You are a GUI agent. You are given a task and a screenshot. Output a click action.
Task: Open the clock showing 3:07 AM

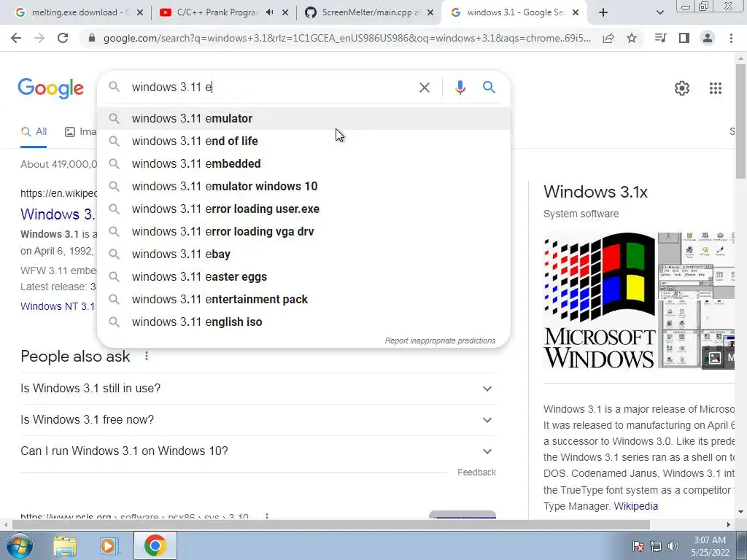(x=710, y=546)
